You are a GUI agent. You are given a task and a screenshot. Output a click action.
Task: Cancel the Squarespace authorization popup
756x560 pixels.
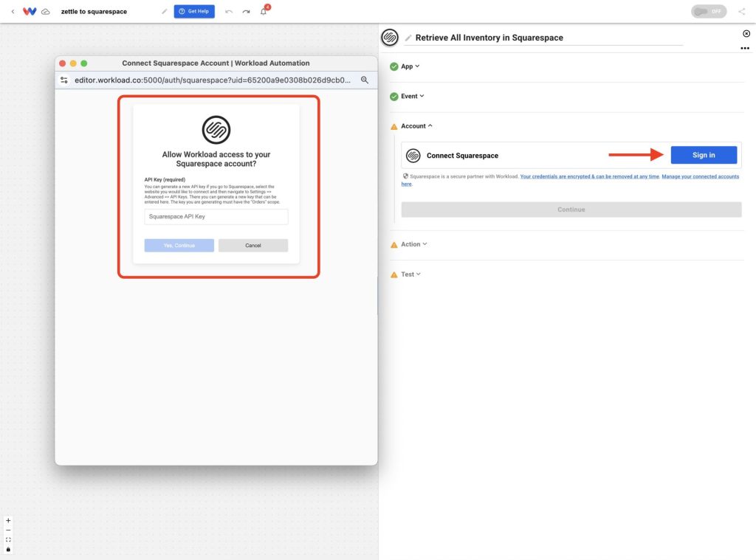tap(252, 245)
